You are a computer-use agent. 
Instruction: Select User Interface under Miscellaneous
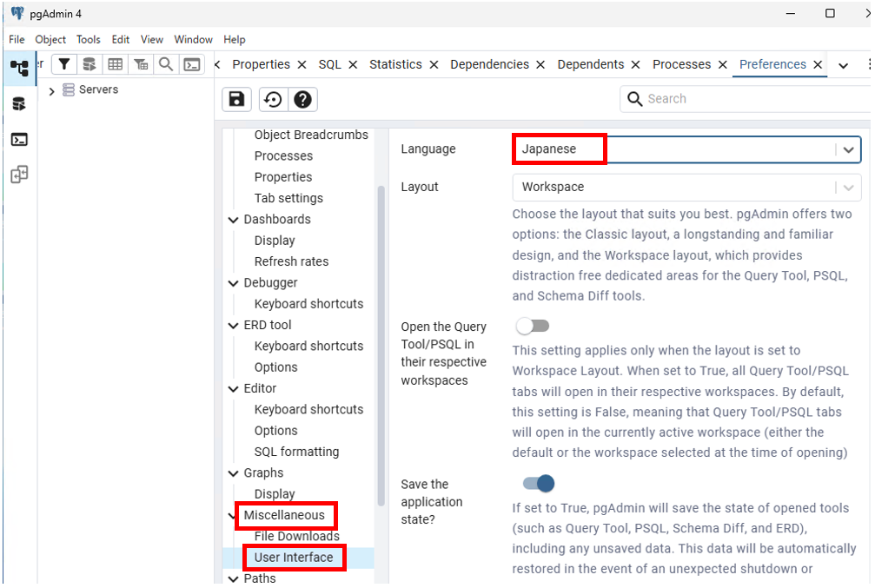tap(294, 558)
